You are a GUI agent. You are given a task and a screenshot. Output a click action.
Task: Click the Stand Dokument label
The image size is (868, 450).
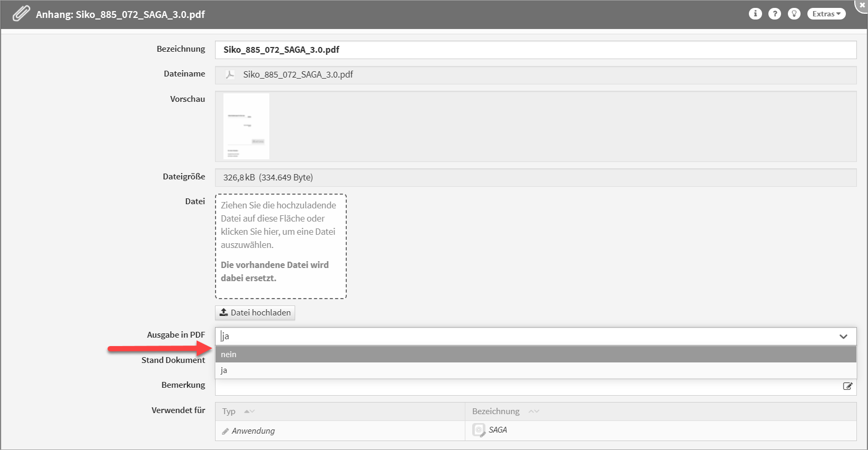pos(173,360)
